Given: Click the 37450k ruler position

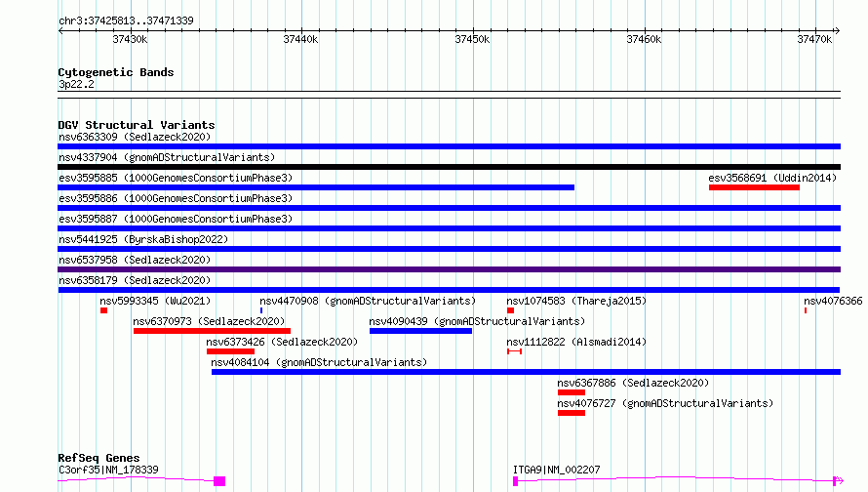Looking at the screenshot, I should 472,39.
